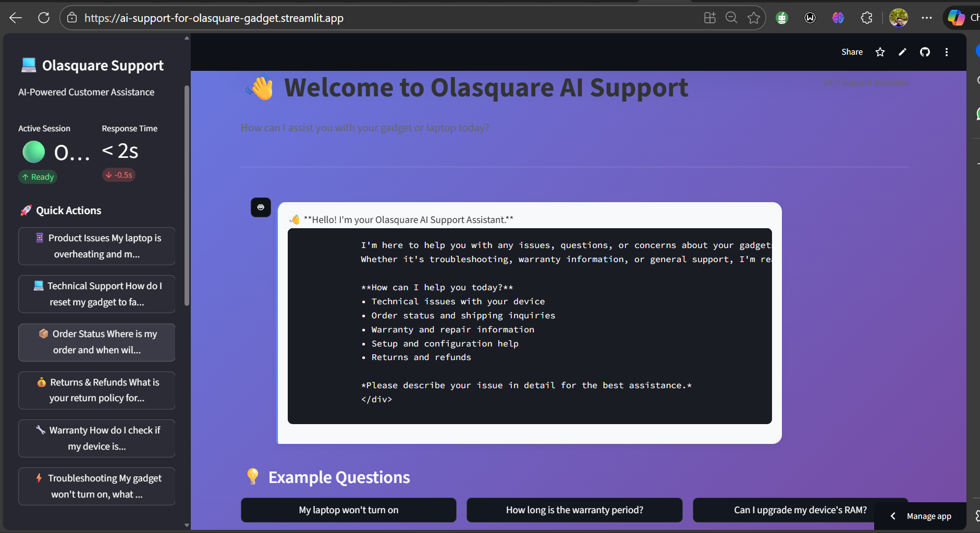Image resolution: width=980 pixels, height=533 pixels.
Task: Open the three-dot options menu in Streamlit toolbar
Action: [947, 52]
